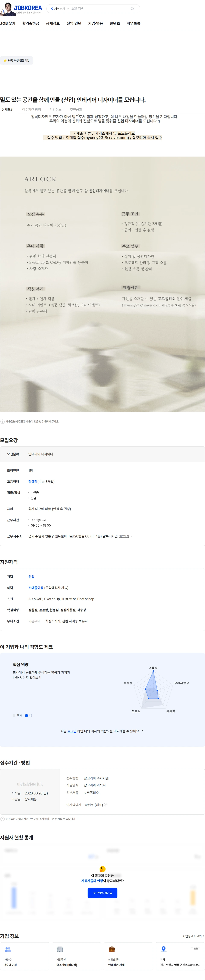Click chevron next to 근무지주소 지도보기
The height and width of the screenshot is (980, 205).
[x=132, y=536]
